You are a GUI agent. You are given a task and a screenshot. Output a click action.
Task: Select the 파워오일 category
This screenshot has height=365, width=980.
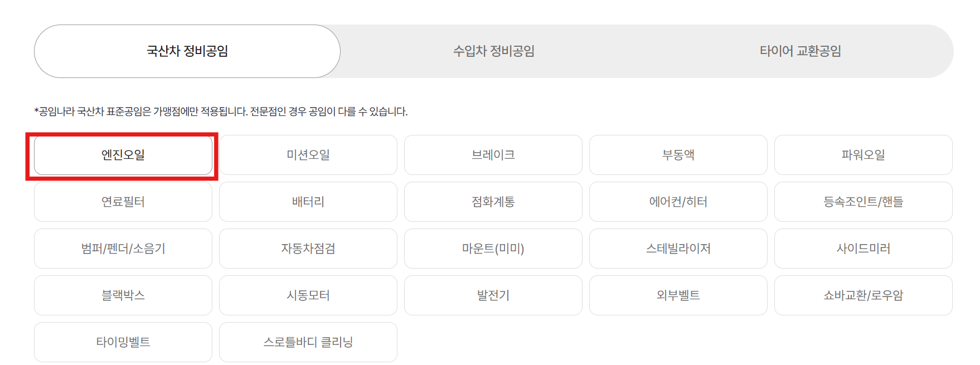tap(863, 155)
